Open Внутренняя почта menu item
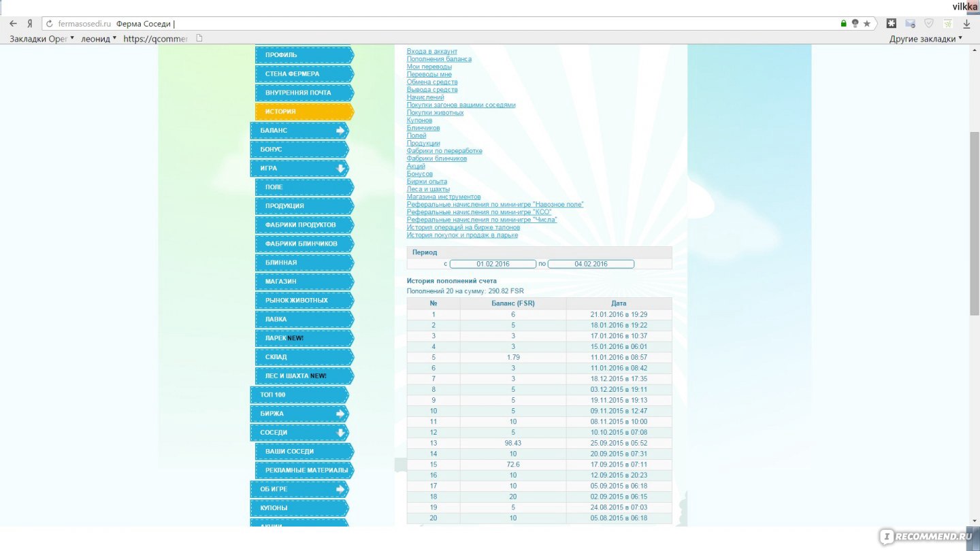This screenshot has width=980, height=551. click(304, 93)
